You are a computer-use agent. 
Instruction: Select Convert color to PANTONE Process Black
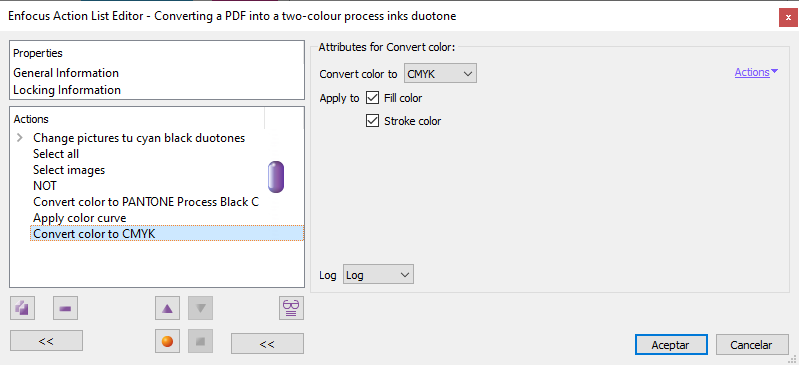click(146, 202)
